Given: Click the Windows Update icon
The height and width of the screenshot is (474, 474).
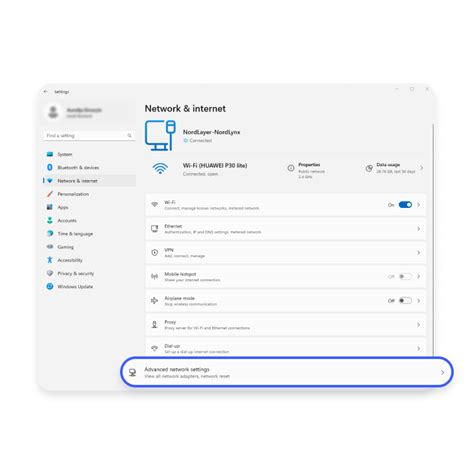Looking at the screenshot, I should tap(50, 286).
